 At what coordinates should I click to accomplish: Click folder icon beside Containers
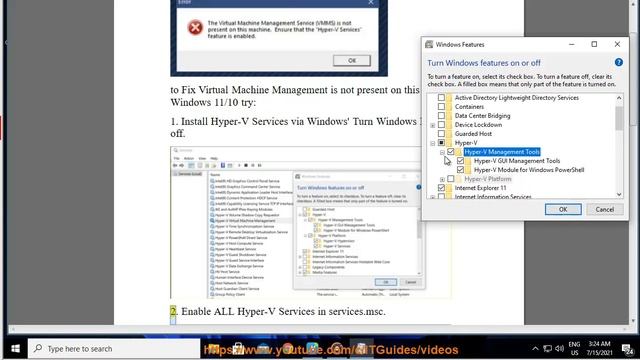click(449, 107)
